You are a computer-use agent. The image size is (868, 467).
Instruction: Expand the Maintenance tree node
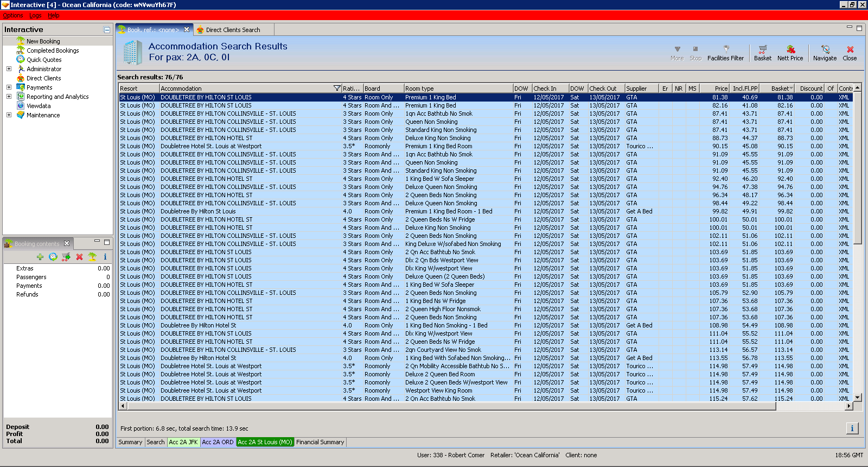click(9, 115)
